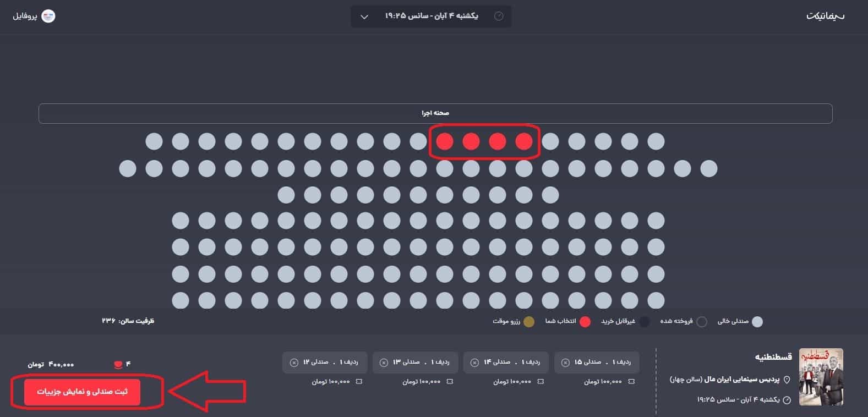Remove seat 13 from selection
This screenshot has height=417, width=868.
[384, 363]
